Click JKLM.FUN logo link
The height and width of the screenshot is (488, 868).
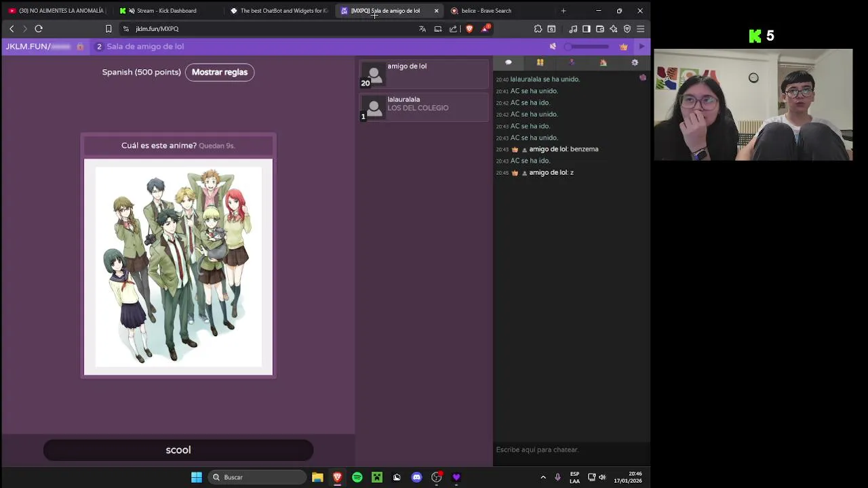[x=38, y=46]
